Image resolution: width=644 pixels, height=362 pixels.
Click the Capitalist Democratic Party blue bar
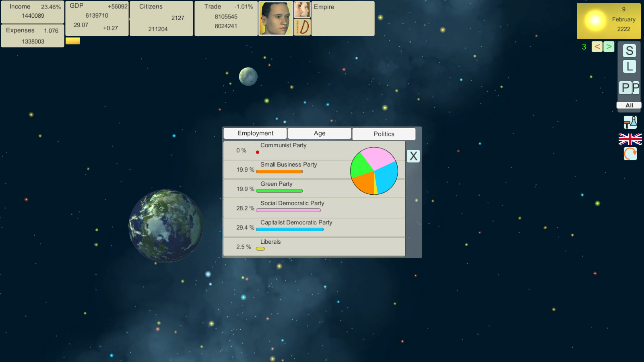click(289, 230)
